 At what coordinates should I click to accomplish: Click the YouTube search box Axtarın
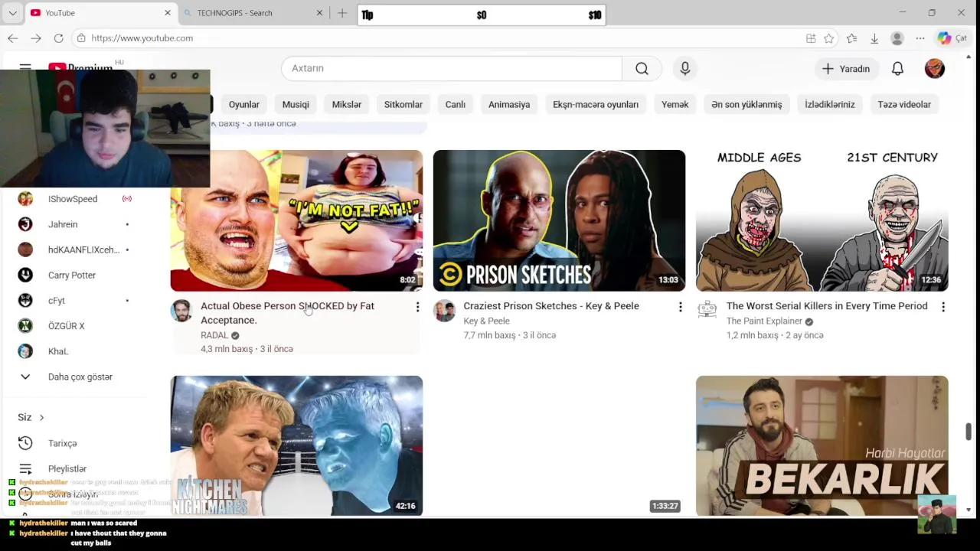[452, 68]
